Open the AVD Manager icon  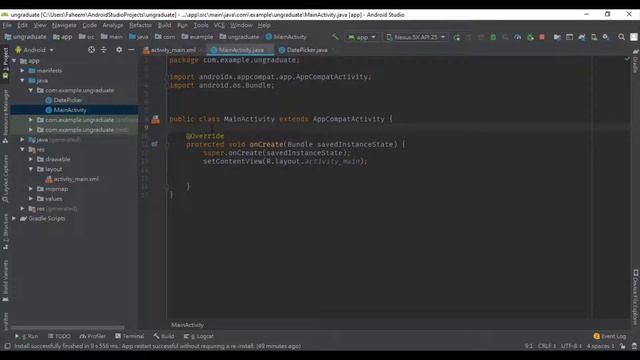click(x=594, y=37)
